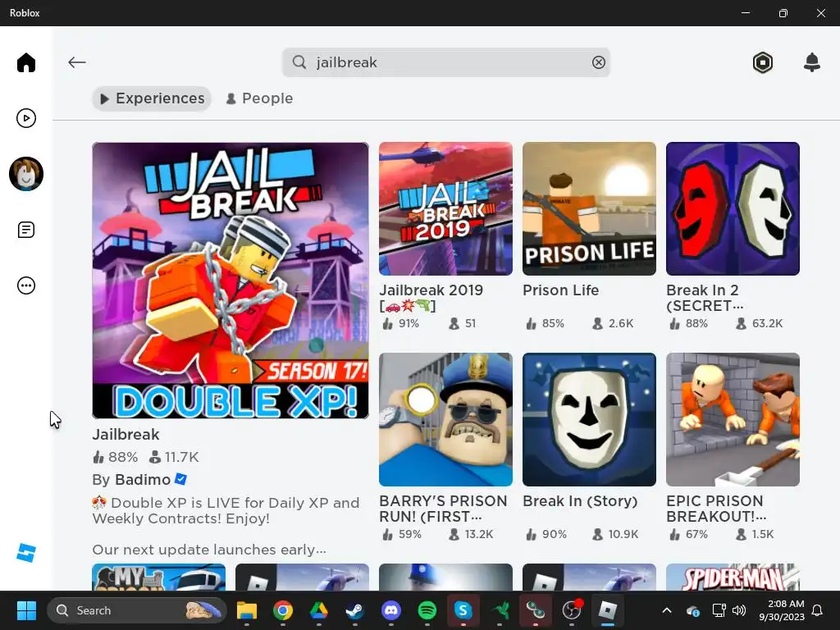The image size is (840, 630).
Task: Click the Jailbreak 88% rating
Action: pyautogui.click(x=115, y=457)
